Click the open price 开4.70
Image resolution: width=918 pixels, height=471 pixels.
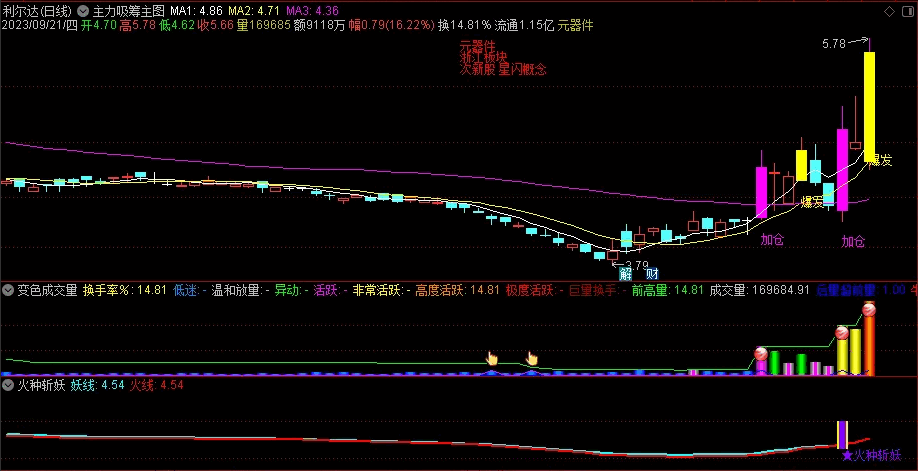coord(98,25)
